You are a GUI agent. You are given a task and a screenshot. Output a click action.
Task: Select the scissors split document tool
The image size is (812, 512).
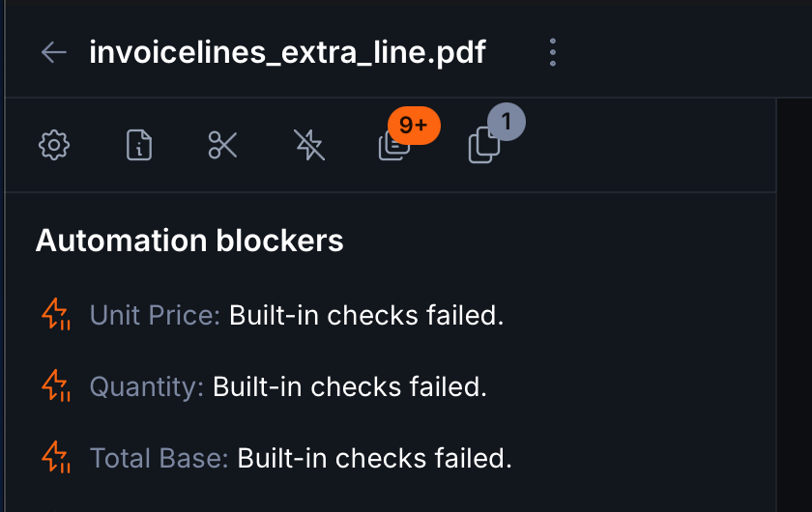pos(223,146)
